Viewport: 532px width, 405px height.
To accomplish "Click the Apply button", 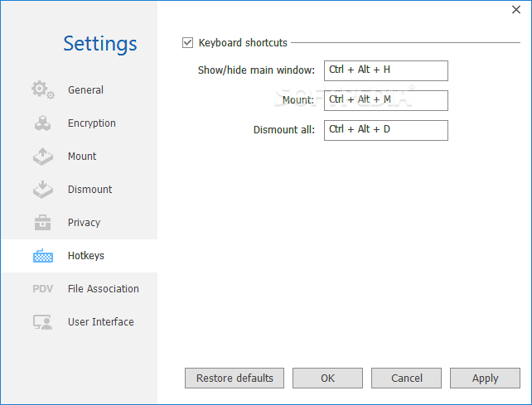I will click(485, 378).
